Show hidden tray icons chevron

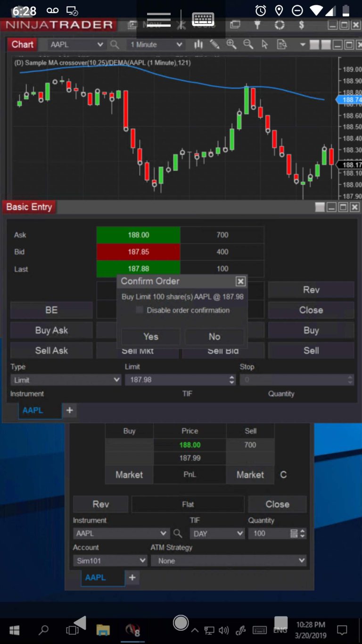195,630
